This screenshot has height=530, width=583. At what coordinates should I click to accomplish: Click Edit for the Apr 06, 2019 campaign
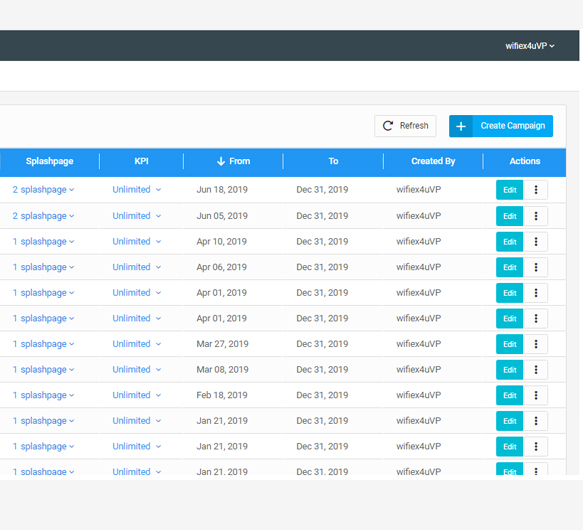coord(509,267)
